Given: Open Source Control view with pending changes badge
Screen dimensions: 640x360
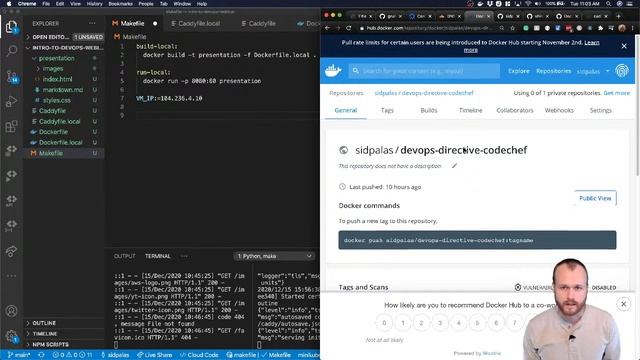Looking at the screenshot, I should click(11, 76).
